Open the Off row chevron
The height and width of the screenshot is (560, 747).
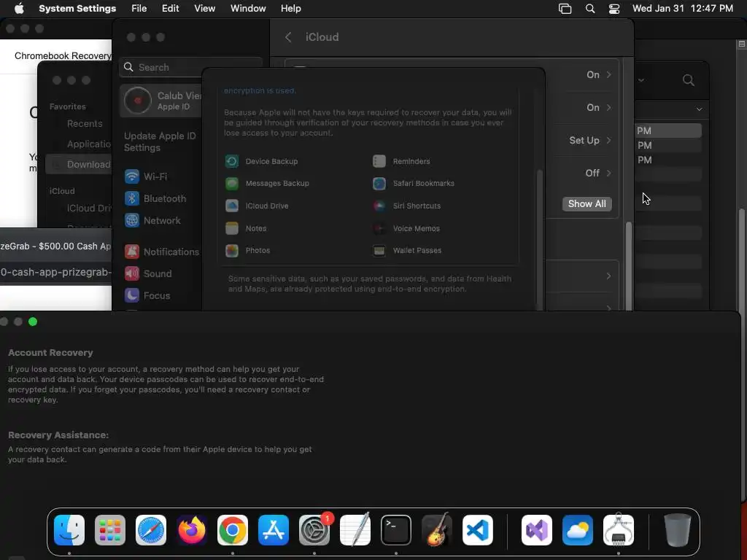(608, 174)
